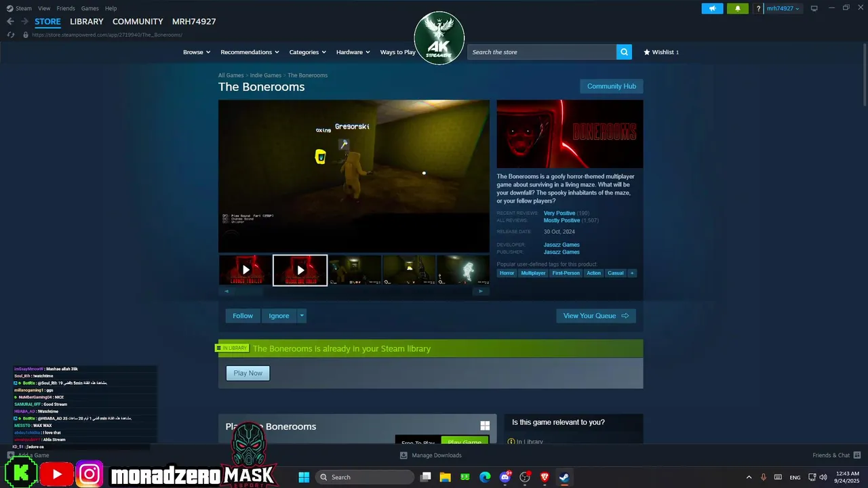View Your Queue
868x488 pixels.
coord(596,316)
